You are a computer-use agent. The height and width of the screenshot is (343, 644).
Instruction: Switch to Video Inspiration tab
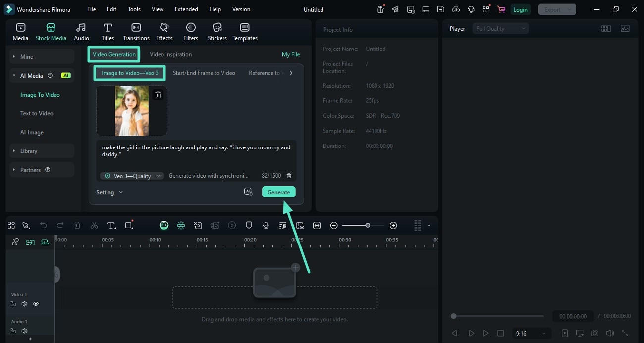click(x=171, y=54)
